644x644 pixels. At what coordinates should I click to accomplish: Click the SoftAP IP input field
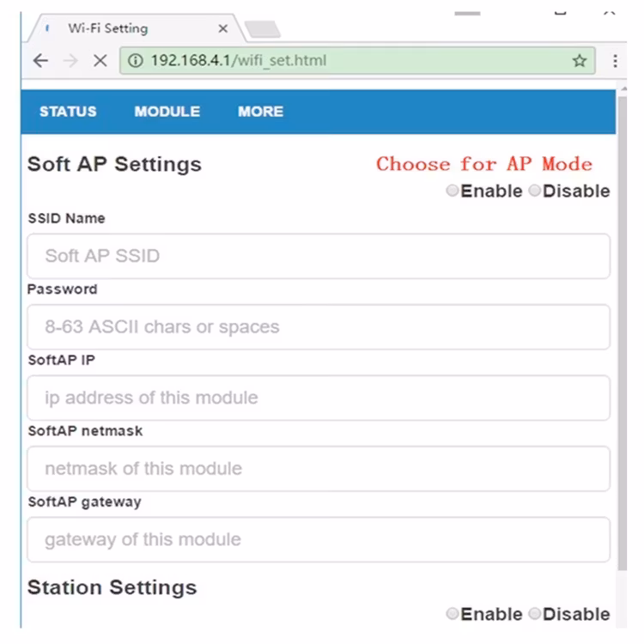[x=319, y=398]
